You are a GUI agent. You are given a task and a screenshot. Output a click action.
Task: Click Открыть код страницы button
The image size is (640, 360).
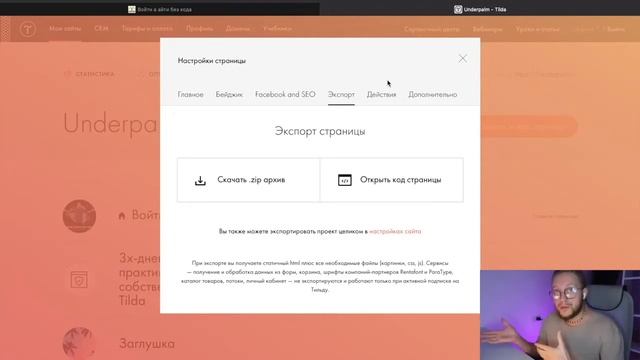click(392, 180)
